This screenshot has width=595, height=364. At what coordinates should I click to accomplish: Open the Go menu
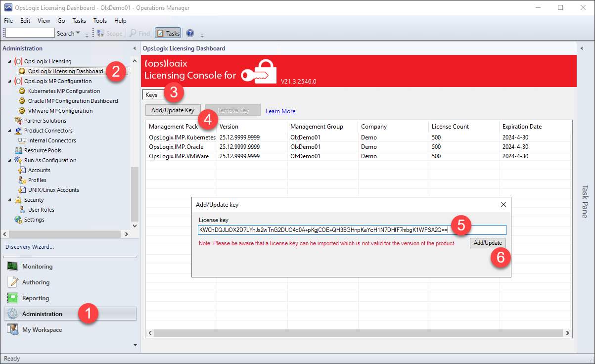pos(61,21)
